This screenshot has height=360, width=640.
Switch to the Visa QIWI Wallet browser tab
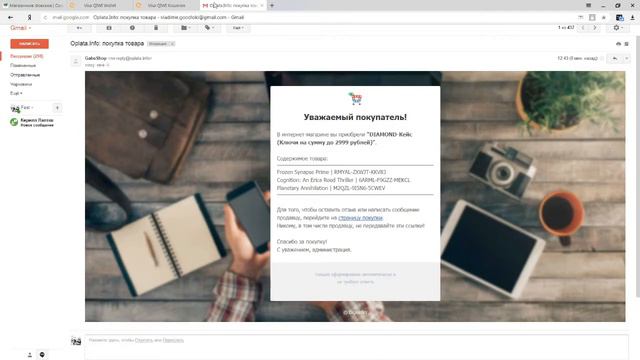pos(100,5)
